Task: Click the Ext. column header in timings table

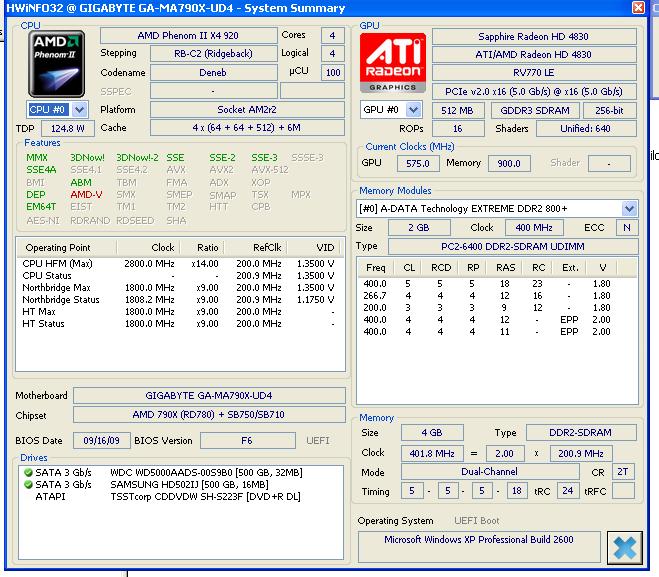Action: tap(570, 268)
